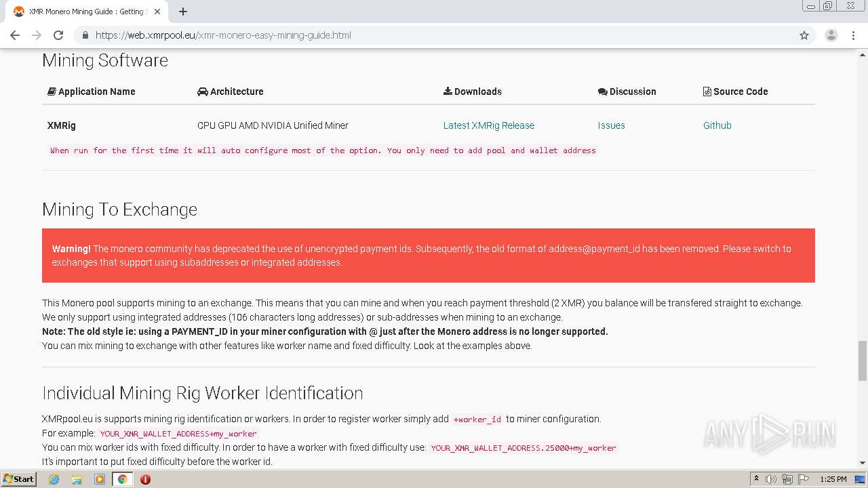Open the Latest XMRig Release link
The width and height of the screenshot is (868, 488).
pyautogui.click(x=488, y=125)
